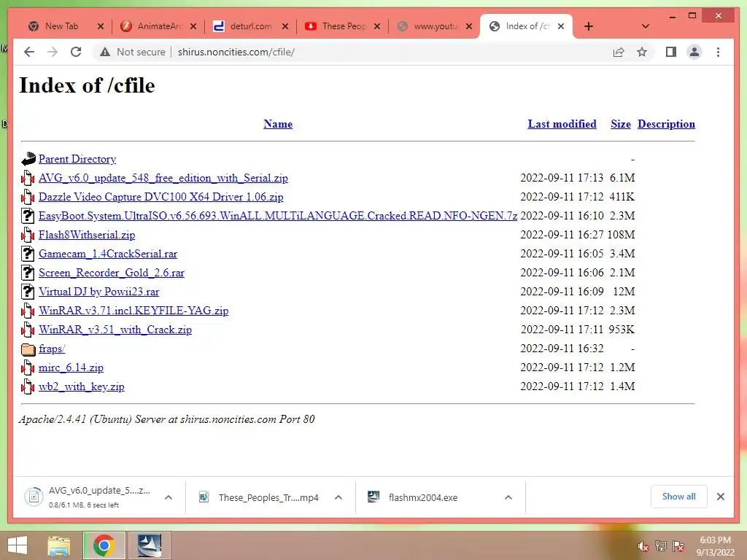The height and width of the screenshot is (560, 747).
Task: Open Gamecam_1.4CrackSerial.rar link
Action: (108, 254)
